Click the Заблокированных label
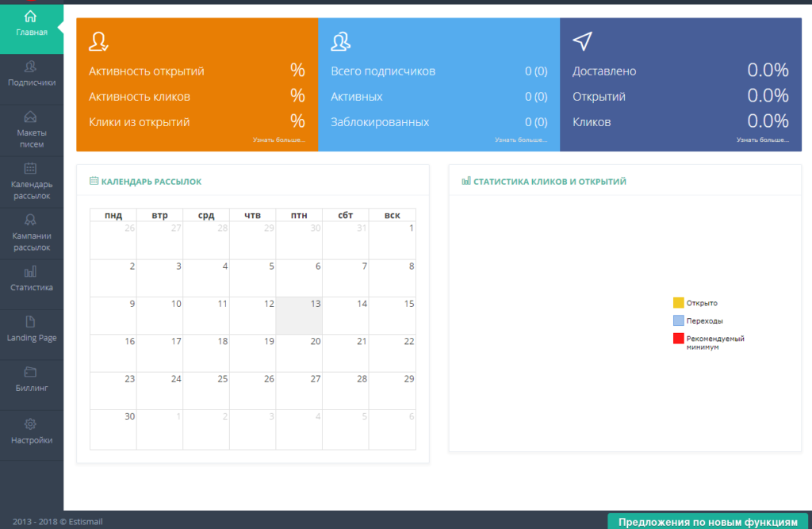Viewport: 812px width, 529px height. [x=380, y=122]
